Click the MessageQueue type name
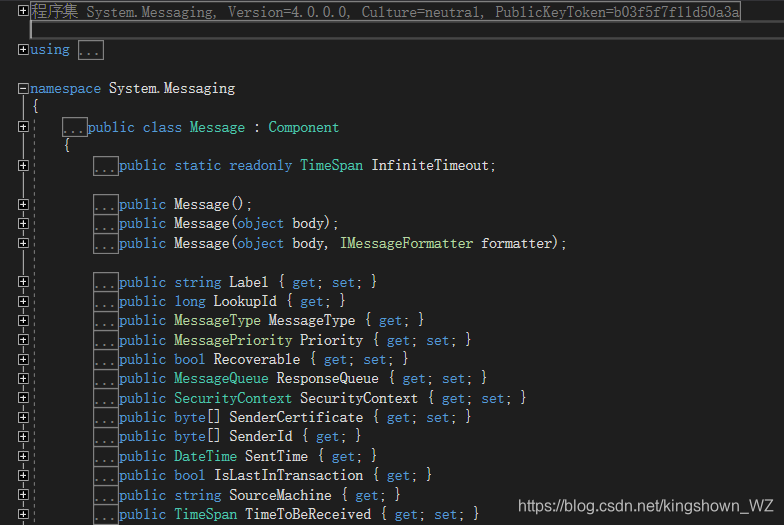Viewport: 784px width, 525px height. (x=221, y=378)
